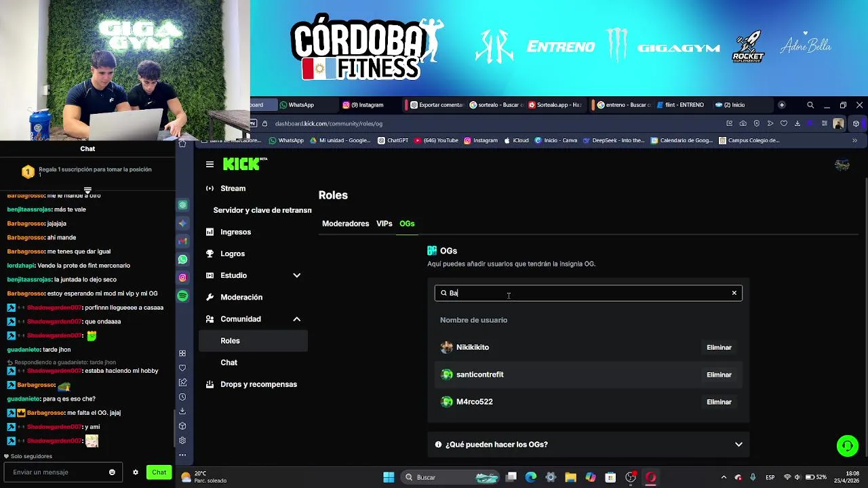Open emoji picker in chat message box
The width and height of the screenshot is (868, 488).
pos(112,472)
